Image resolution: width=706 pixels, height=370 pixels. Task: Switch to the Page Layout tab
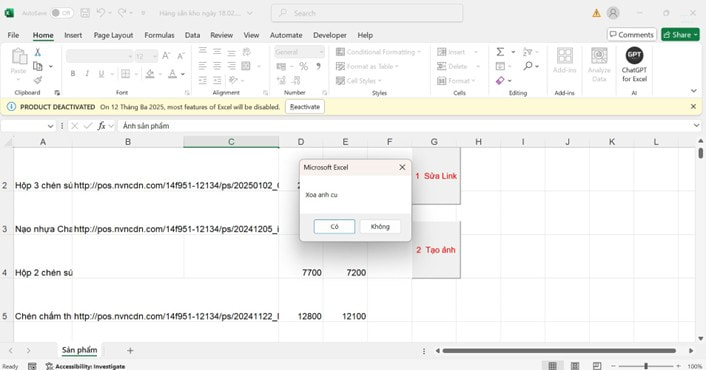point(113,35)
